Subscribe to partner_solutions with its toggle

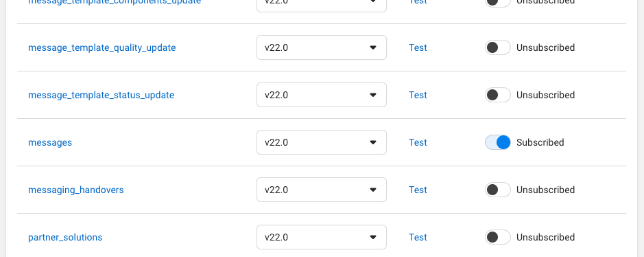(x=498, y=237)
